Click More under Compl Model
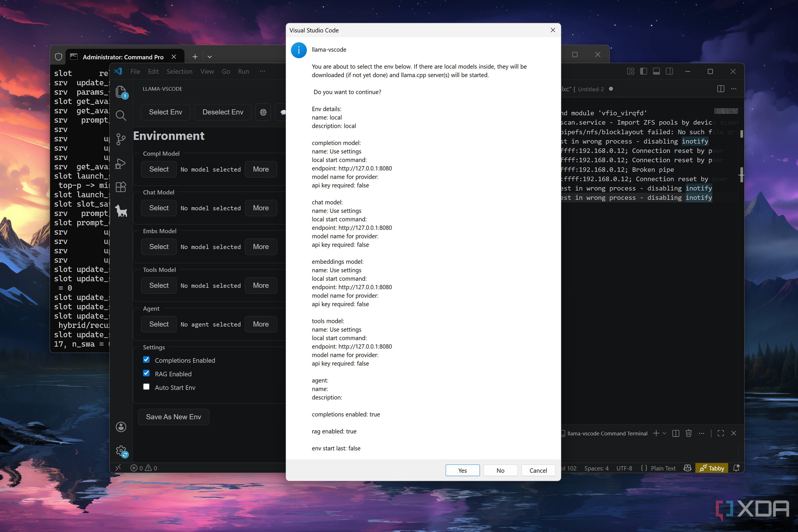 point(261,169)
